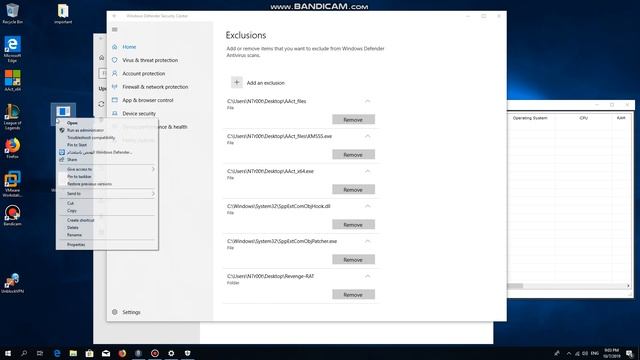Collapse the SppExtComObjHook.dll exclusion entry

367,206
